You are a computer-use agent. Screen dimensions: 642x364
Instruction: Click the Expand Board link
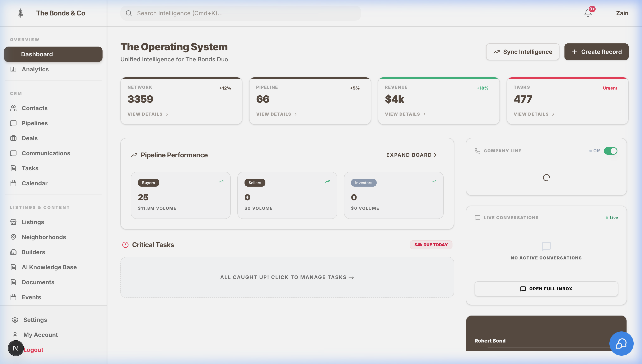click(x=412, y=155)
